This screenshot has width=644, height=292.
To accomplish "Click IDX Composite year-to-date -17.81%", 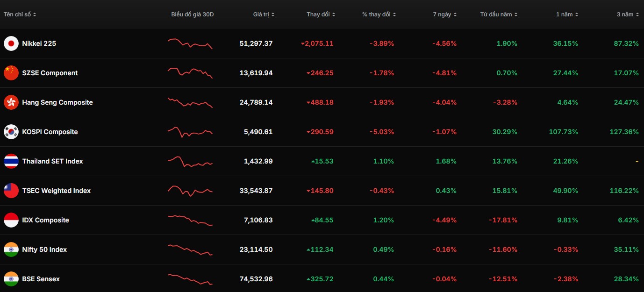I will tap(503, 220).
